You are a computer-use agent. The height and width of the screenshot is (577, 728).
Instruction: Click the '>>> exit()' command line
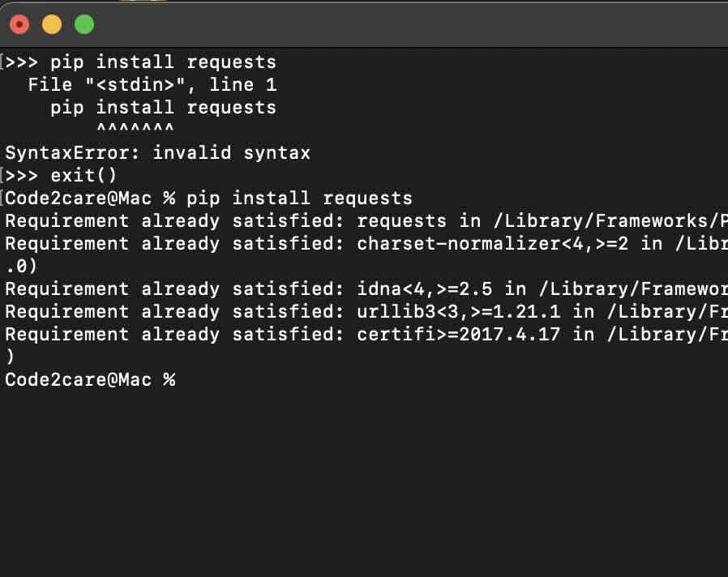62,176
